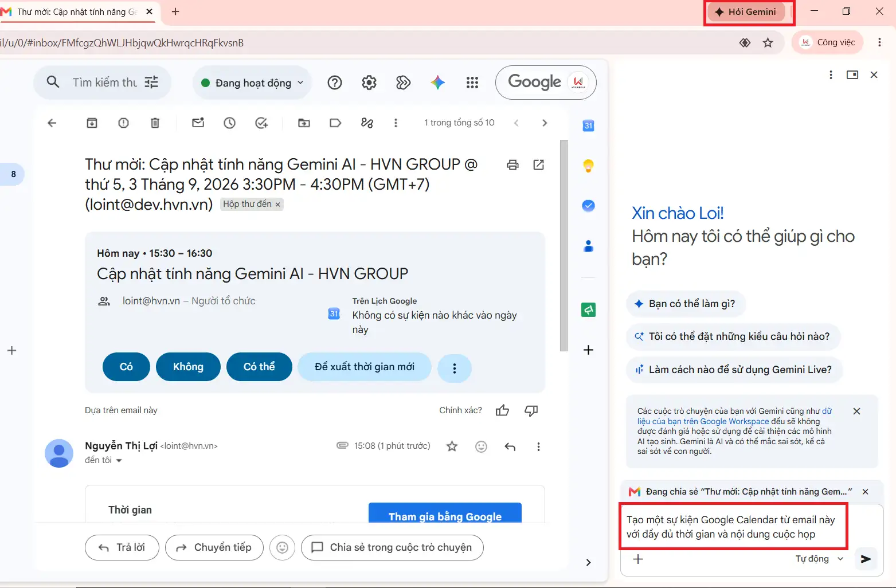Click the Chuyển tiếp button

tap(214, 547)
